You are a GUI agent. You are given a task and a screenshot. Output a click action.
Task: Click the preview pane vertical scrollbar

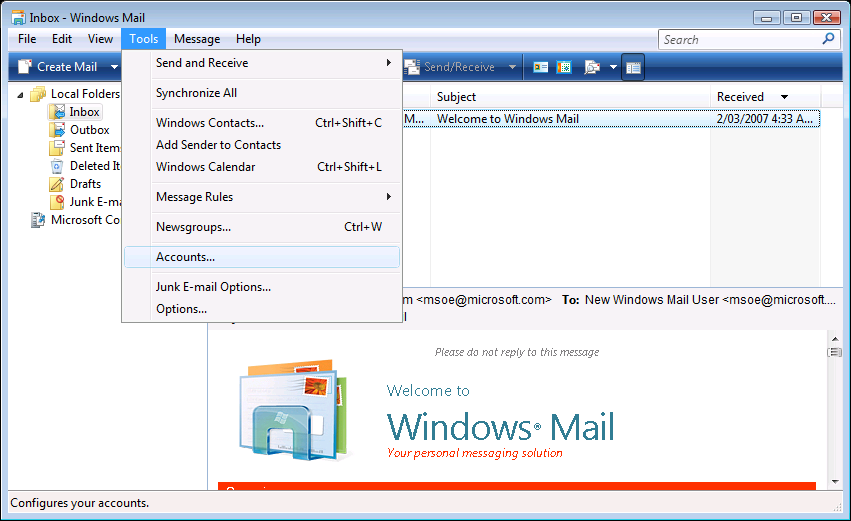(834, 420)
